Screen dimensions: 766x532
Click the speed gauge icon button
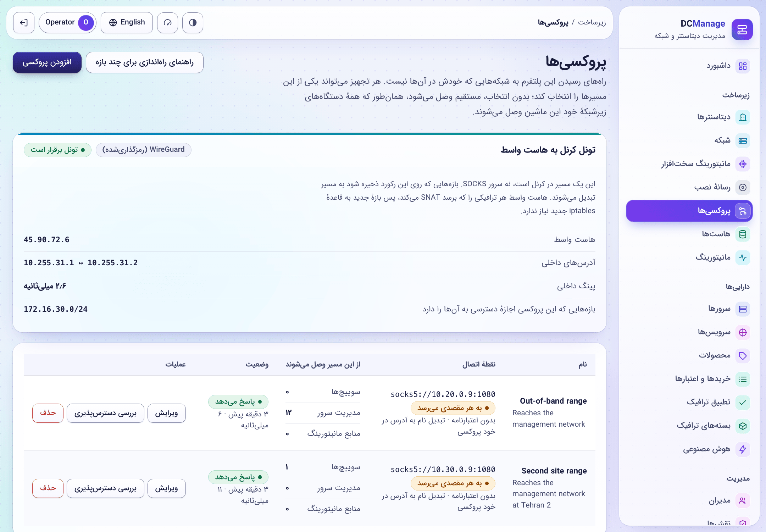167,23
